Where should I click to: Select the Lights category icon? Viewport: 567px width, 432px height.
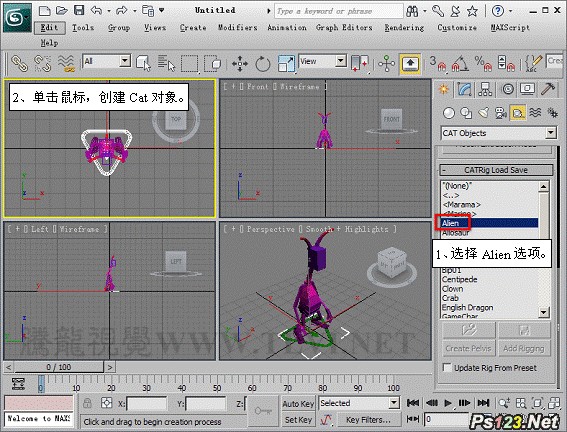[483, 113]
